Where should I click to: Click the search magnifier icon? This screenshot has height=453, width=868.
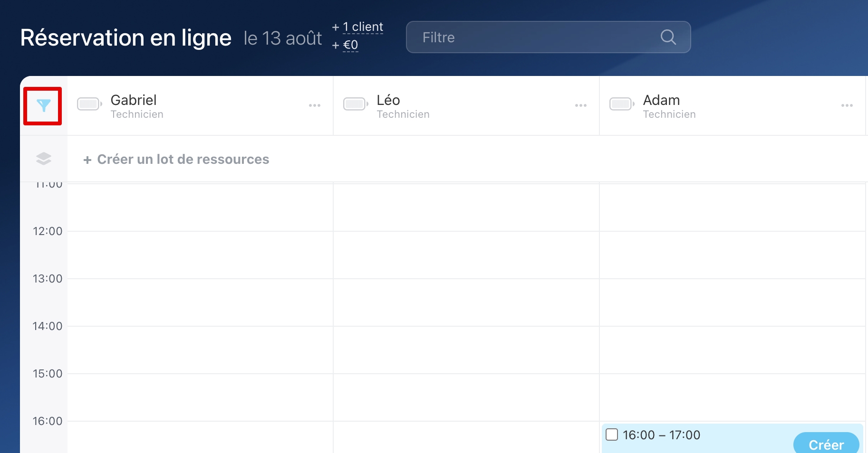668,37
